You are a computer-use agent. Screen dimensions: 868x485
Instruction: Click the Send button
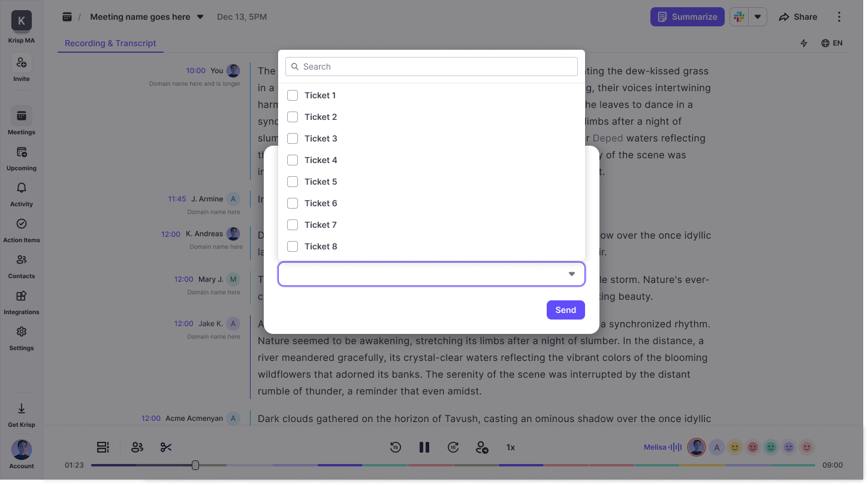point(565,310)
